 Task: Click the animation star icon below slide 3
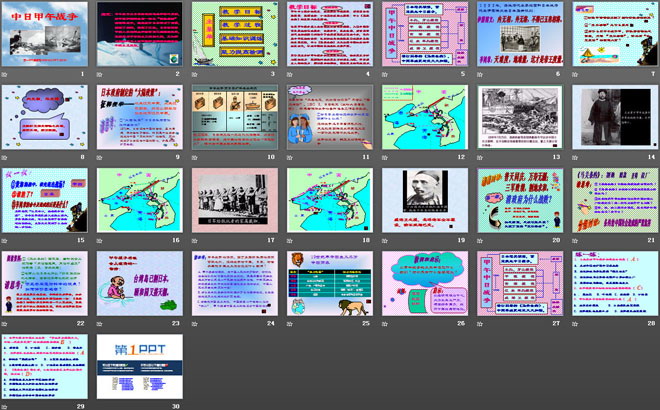[x=195, y=74]
